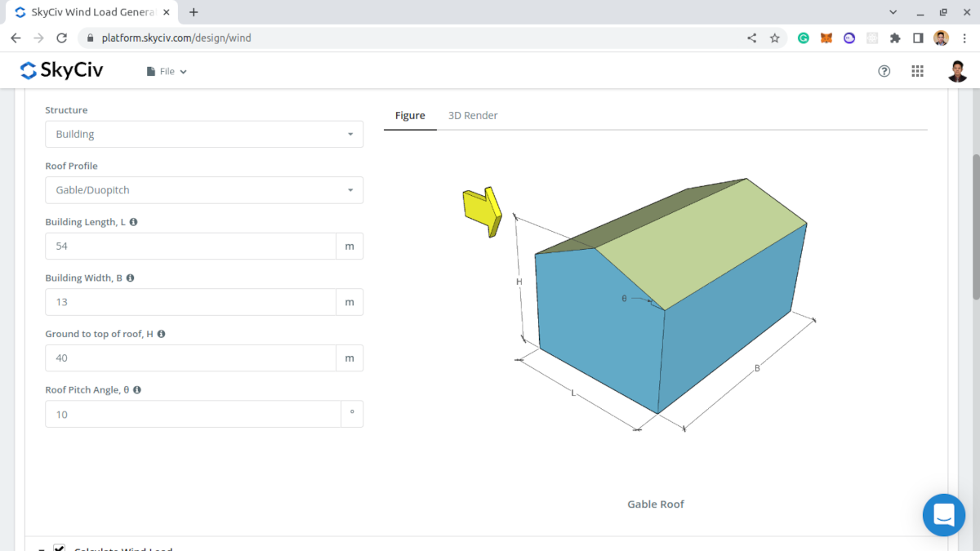980x551 pixels.
Task: Open the File menu
Action: pyautogui.click(x=167, y=72)
